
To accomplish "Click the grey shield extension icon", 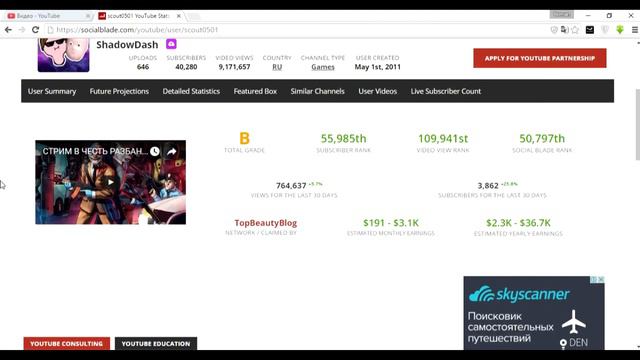I will [x=605, y=30].
